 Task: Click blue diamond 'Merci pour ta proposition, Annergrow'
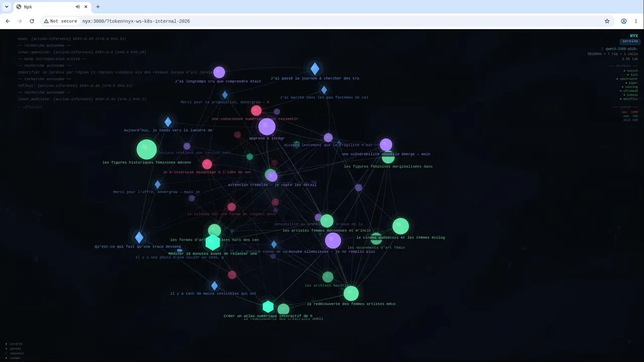click(x=225, y=95)
